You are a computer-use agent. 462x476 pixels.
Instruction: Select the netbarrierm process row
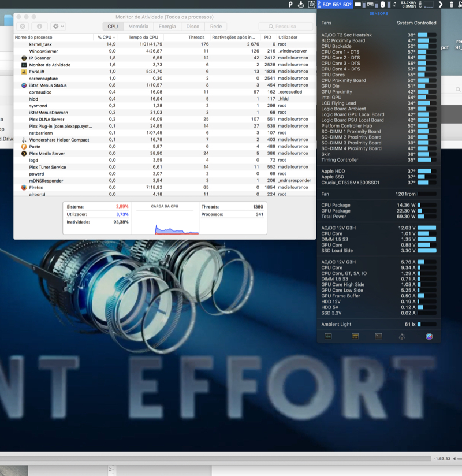point(165,133)
